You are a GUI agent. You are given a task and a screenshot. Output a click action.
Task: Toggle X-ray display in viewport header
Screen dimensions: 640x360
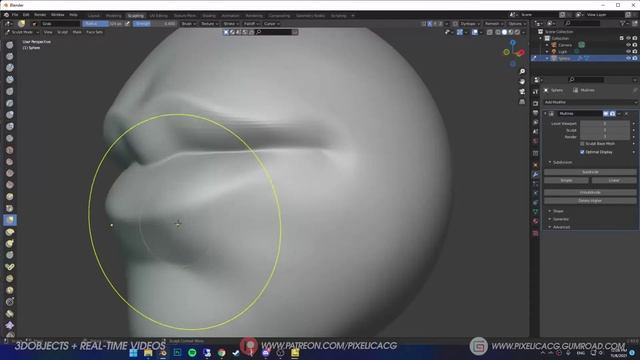(490, 32)
